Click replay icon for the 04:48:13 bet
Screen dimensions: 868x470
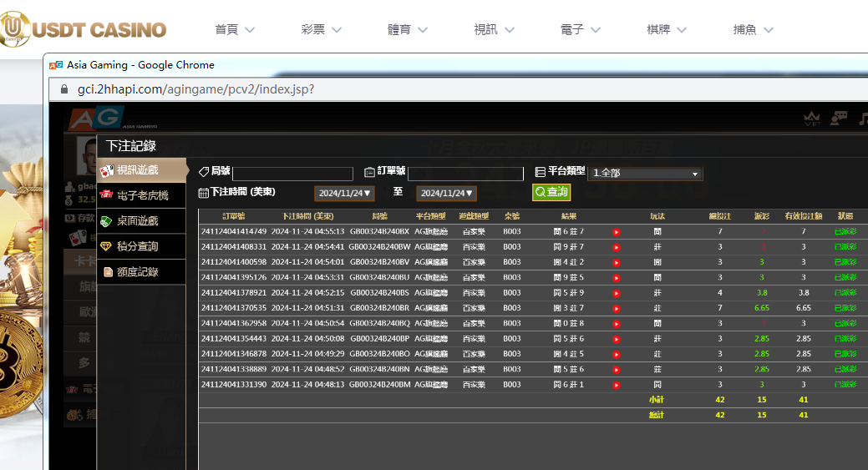pyautogui.click(x=617, y=385)
